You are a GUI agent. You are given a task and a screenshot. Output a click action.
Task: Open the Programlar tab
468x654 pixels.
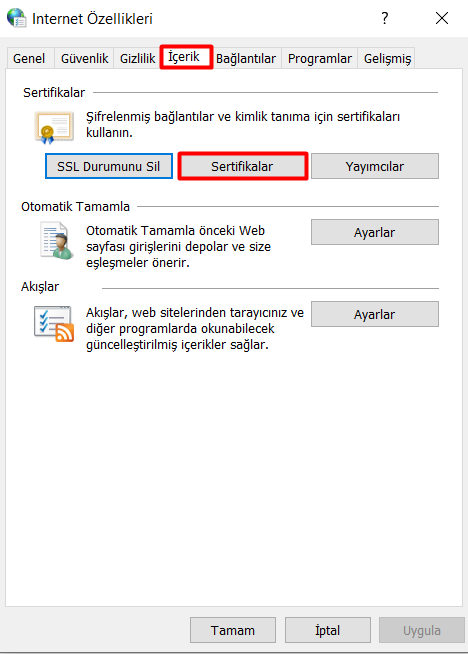tap(320, 58)
